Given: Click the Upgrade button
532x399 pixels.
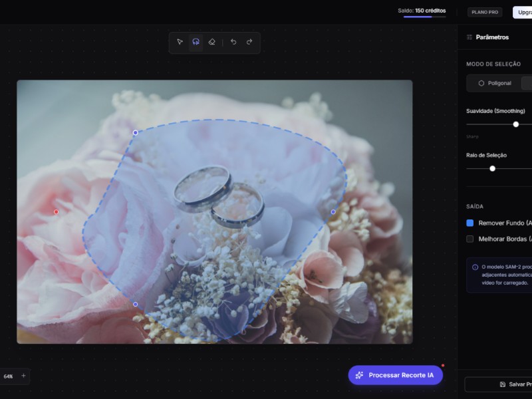Looking at the screenshot, I should pyautogui.click(x=522, y=12).
